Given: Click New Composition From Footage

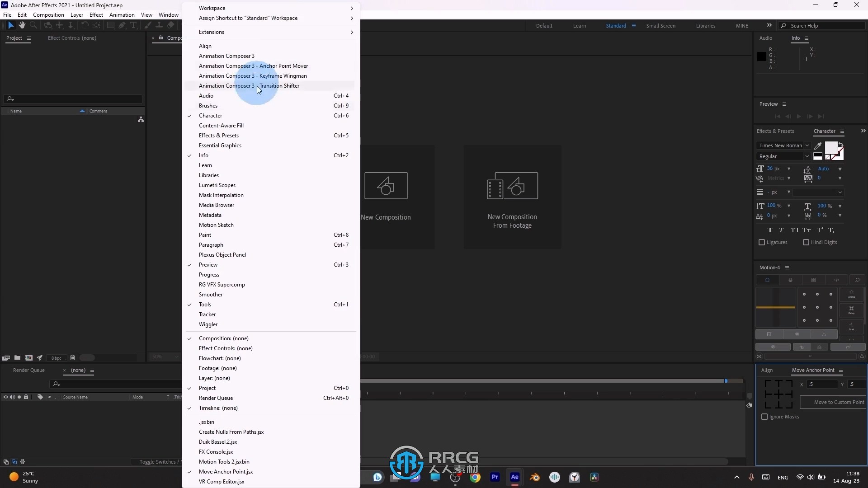Looking at the screenshot, I should 512,197.
